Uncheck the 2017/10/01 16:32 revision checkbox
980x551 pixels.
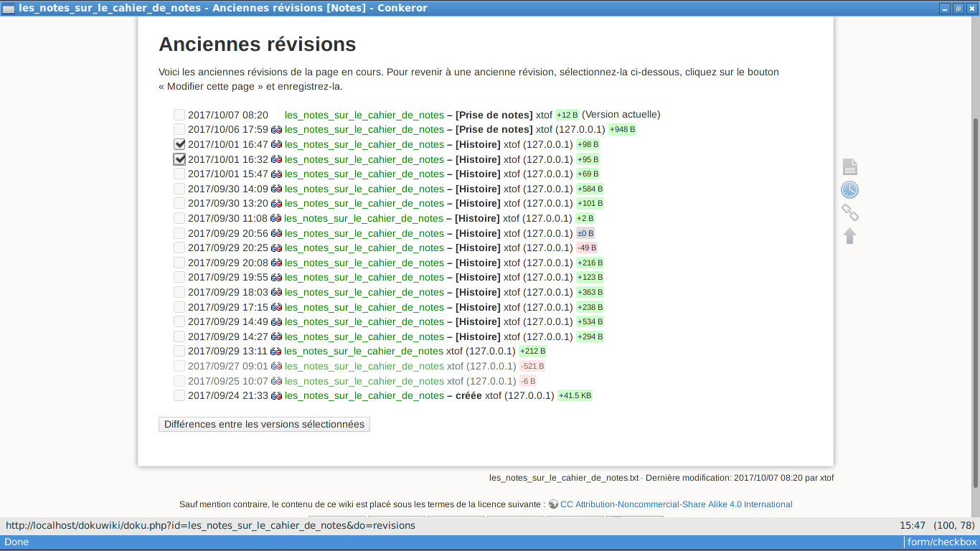tap(179, 159)
